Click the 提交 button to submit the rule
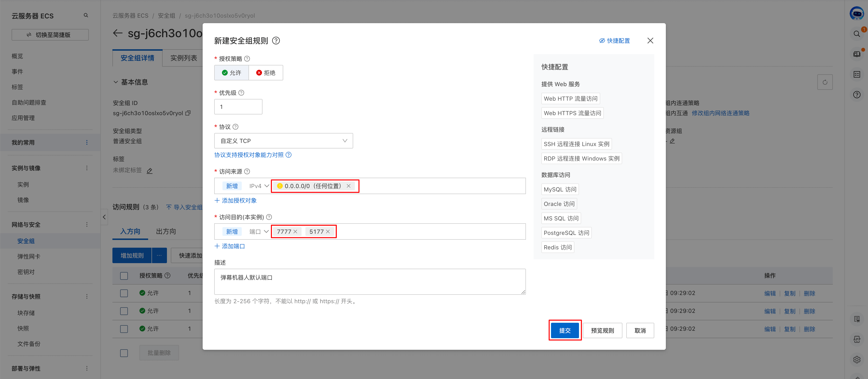 (x=565, y=330)
